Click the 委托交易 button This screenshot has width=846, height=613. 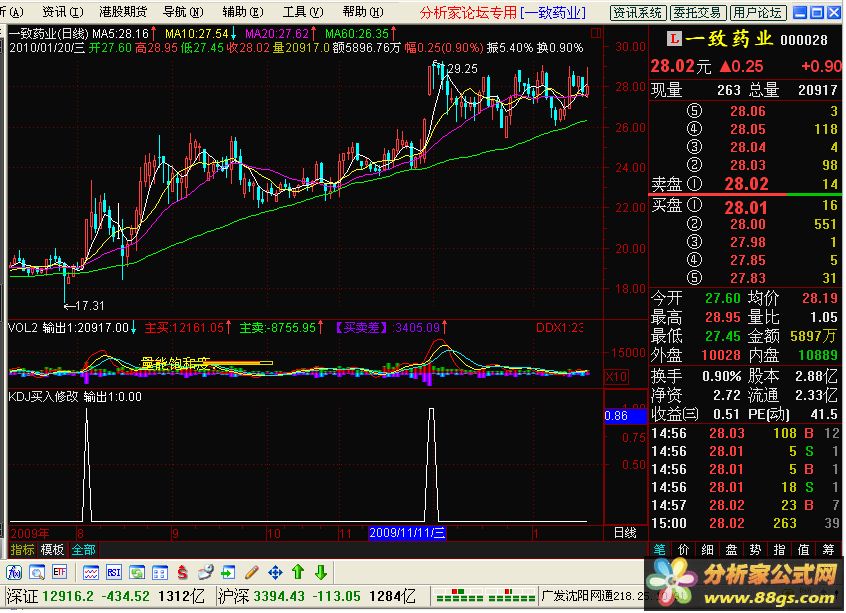coord(698,12)
